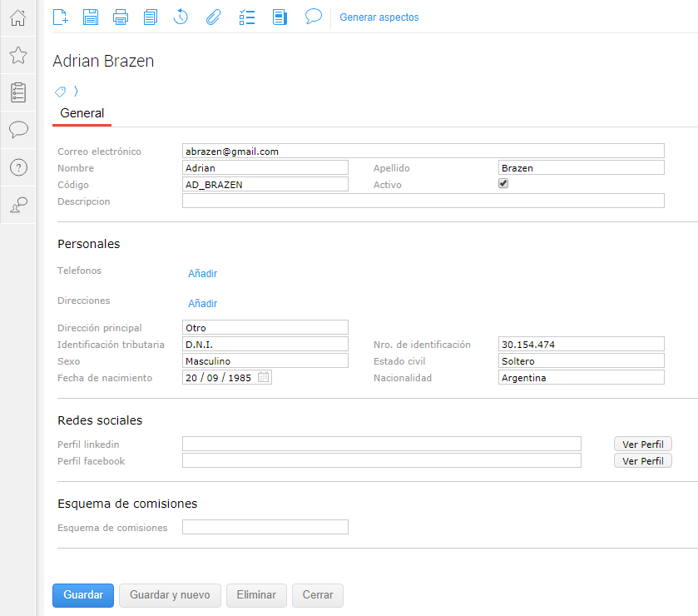Open the history clock icon
Image resolution: width=698 pixels, height=616 pixels.
tap(181, 17)
